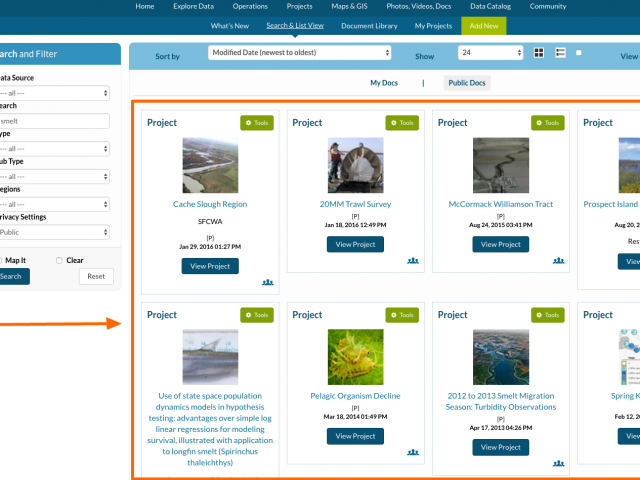
Task: Click the Search text field containing smelt
Action: [54, 121]
